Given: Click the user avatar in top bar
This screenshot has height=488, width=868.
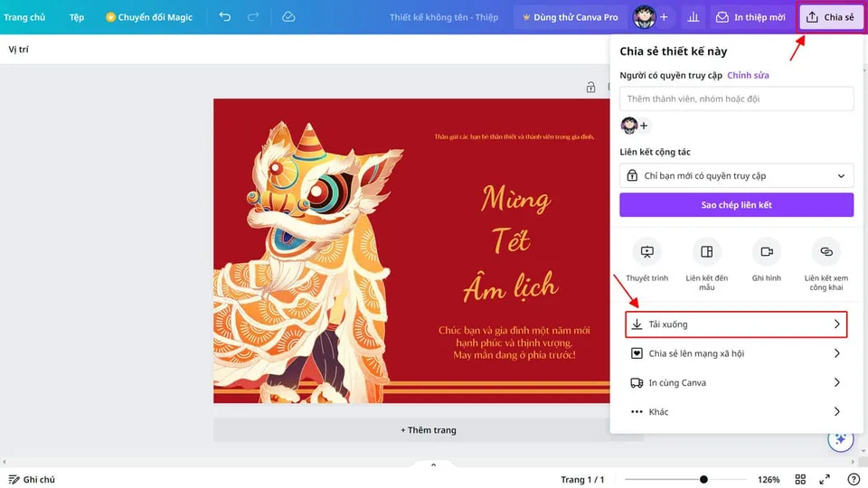Looking at the screenshot, I should tap(644, 17).
